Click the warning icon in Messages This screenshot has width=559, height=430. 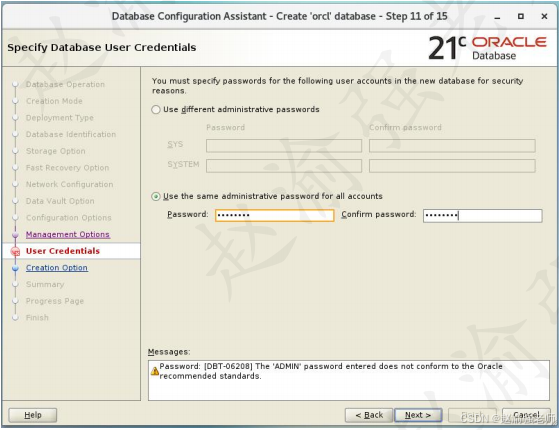click(155, 371)
